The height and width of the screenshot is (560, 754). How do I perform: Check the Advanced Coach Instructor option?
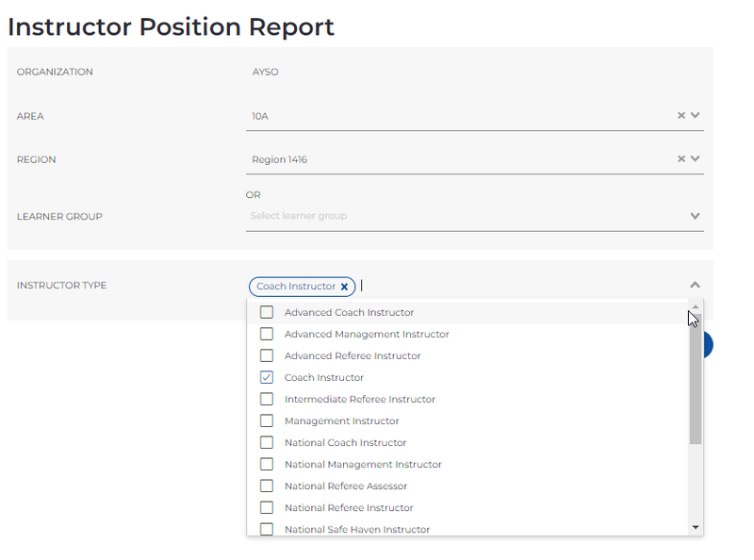[267, 312]
